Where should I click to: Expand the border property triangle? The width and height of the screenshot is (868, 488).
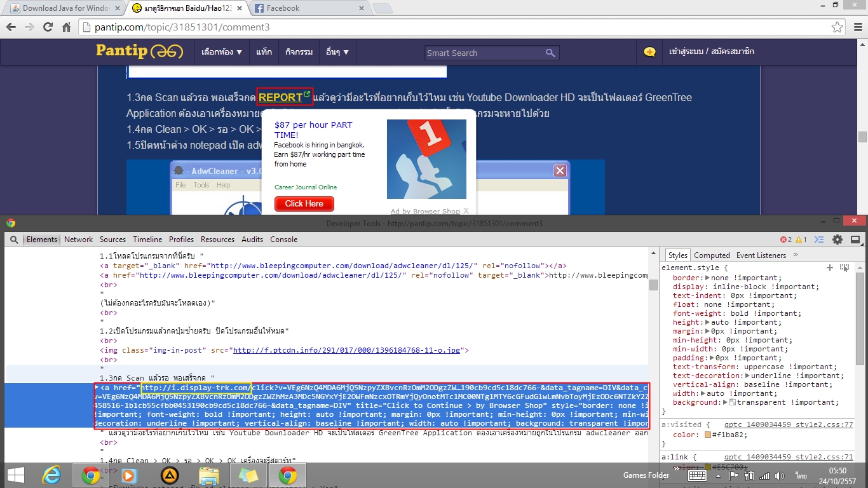[x=708, y=278]
